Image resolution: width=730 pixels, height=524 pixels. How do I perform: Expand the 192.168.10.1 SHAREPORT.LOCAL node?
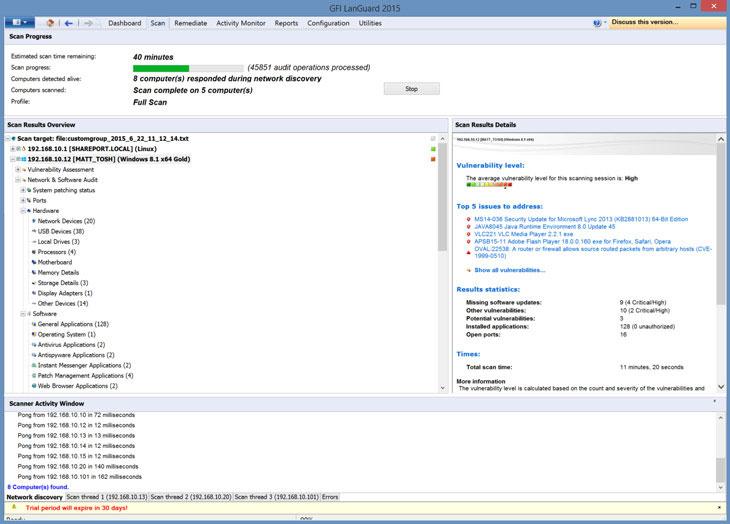13,149
